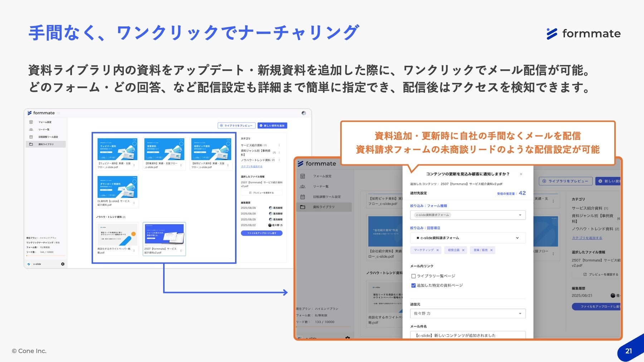Click ファイルをアップロードし直す button in smaller window

click(262, 233)
